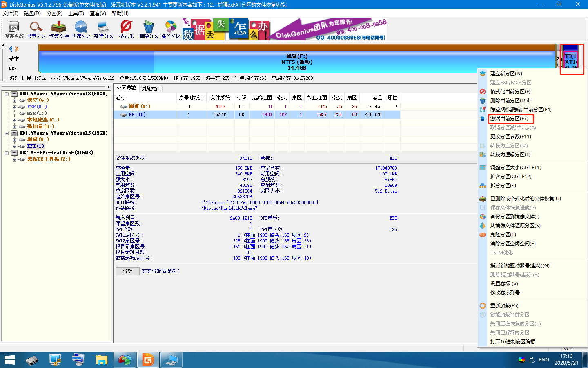
Task: Click the 格式化当前分区 menu icon
Action: 483,92
